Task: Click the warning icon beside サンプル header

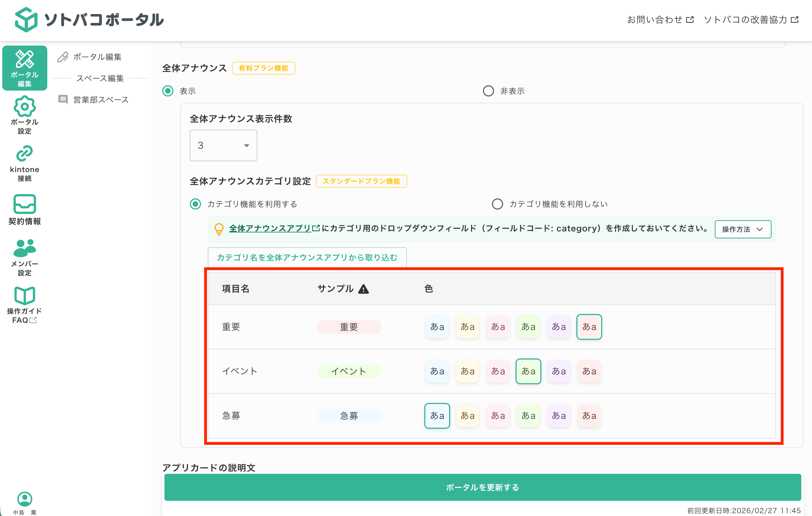Action: pyautogui.click(x=364, y=288)
